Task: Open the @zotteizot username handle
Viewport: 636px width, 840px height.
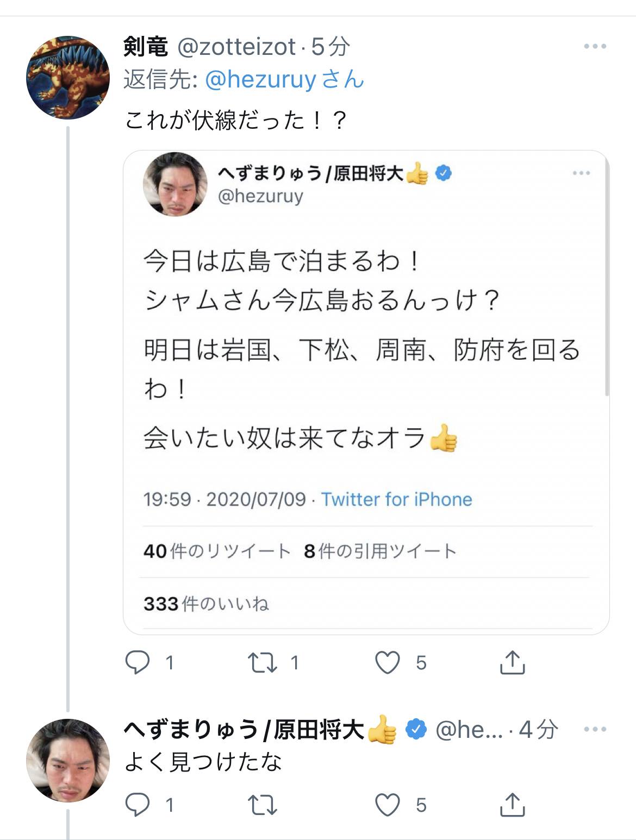Action: click(x=237, y=47)
